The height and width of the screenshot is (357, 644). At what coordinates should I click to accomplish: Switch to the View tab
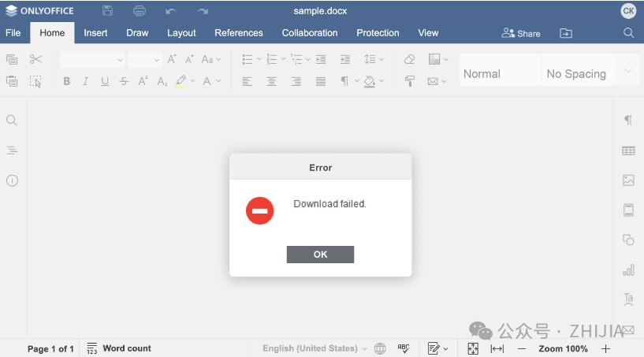click(428, 33)
